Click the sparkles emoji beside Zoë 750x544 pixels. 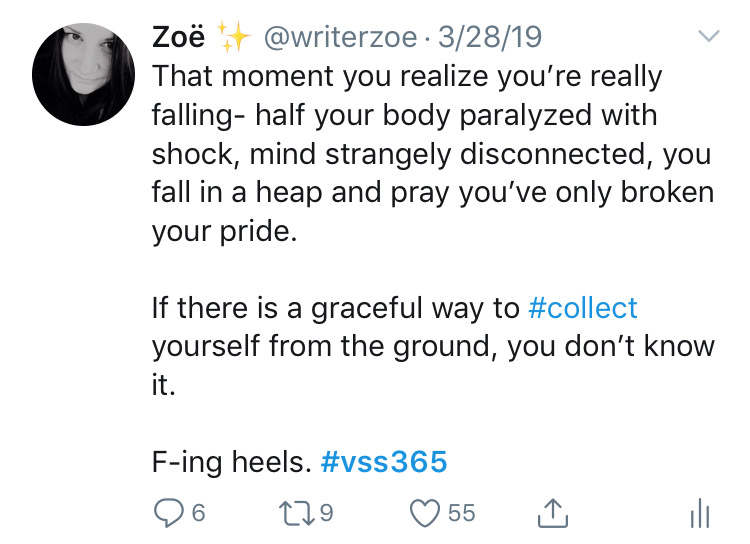234,36
